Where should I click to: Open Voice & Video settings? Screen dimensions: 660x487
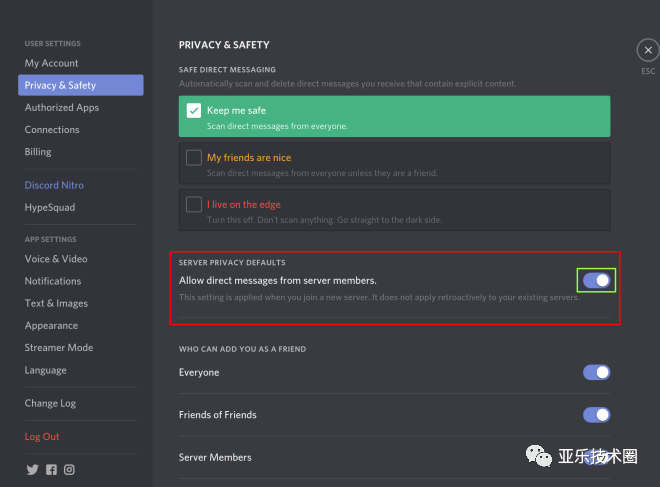point(56,259)
